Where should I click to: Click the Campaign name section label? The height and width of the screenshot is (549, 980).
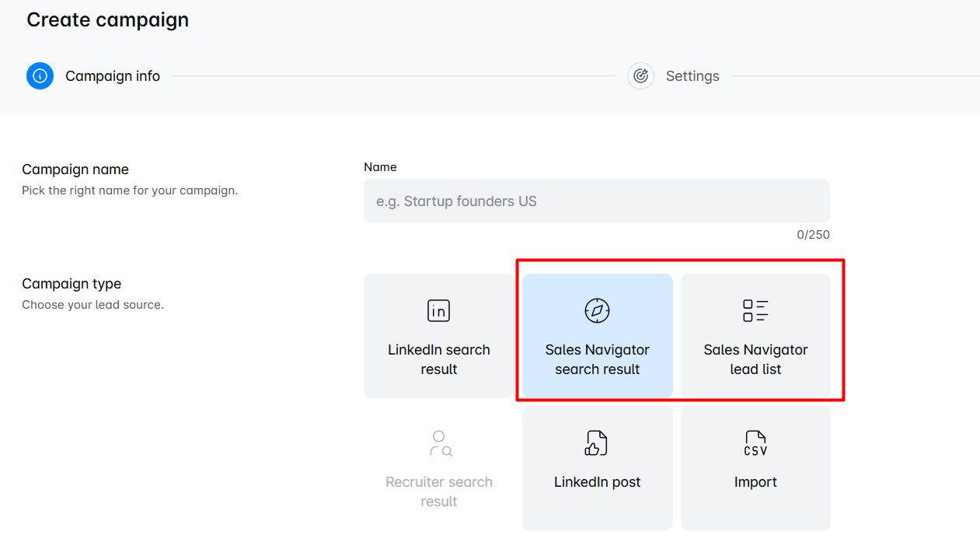pyautogui.click(x=75, y=170)
